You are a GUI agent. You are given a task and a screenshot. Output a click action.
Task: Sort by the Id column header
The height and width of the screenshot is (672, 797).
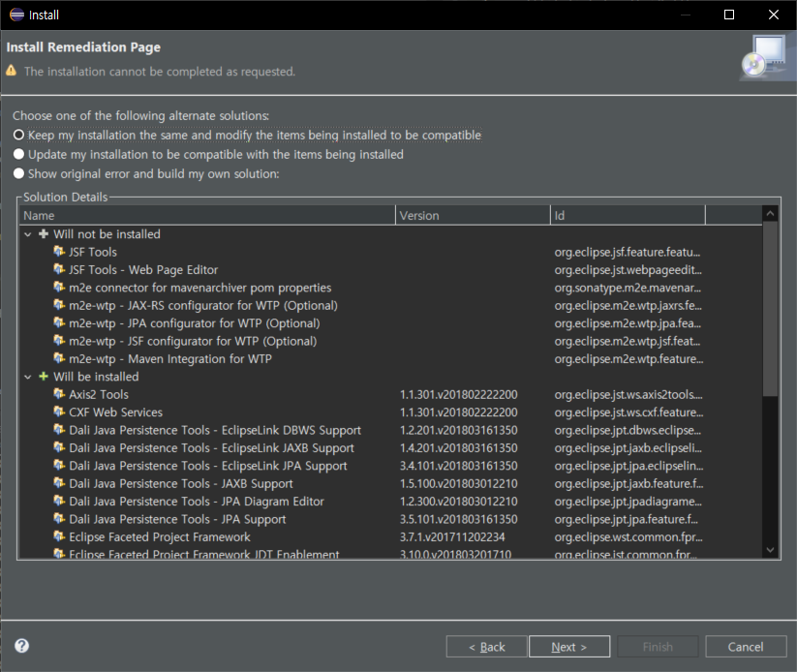(x=628, y=216)
